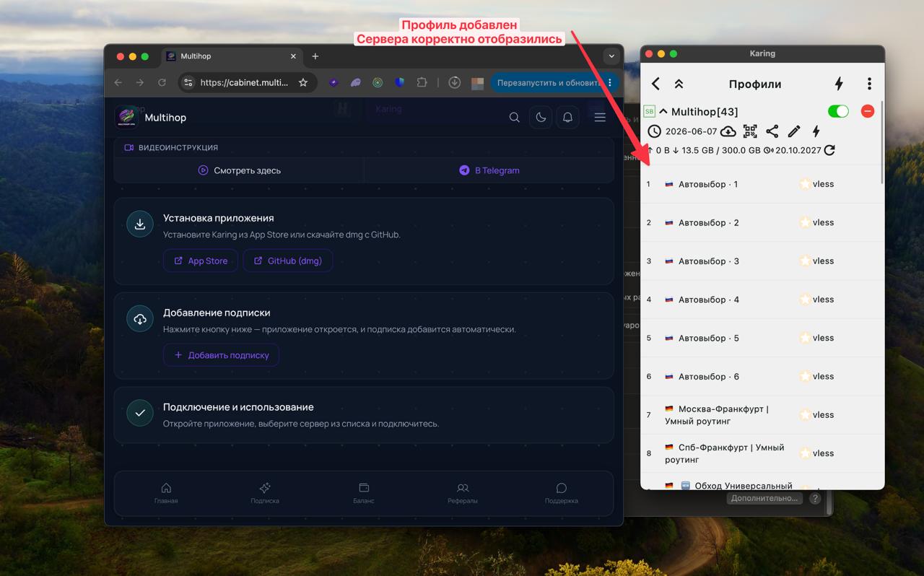The width and height of the screenshot is (924, 576).
Task: Toggle dark mode with the moon icon
Action: pos(541,118)
